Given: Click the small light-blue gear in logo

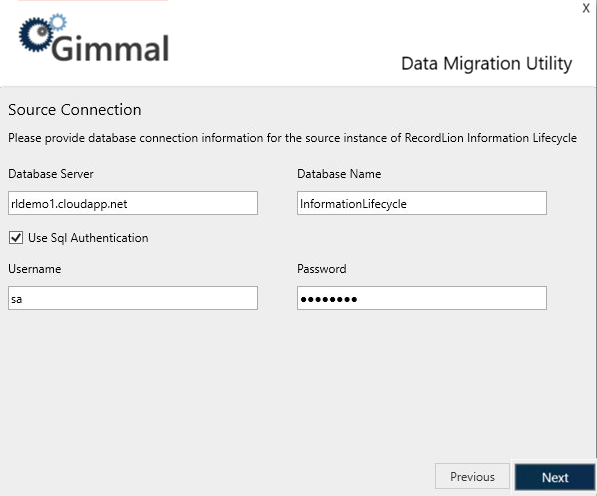Looking at the screenshot, I should click(58, 22).
